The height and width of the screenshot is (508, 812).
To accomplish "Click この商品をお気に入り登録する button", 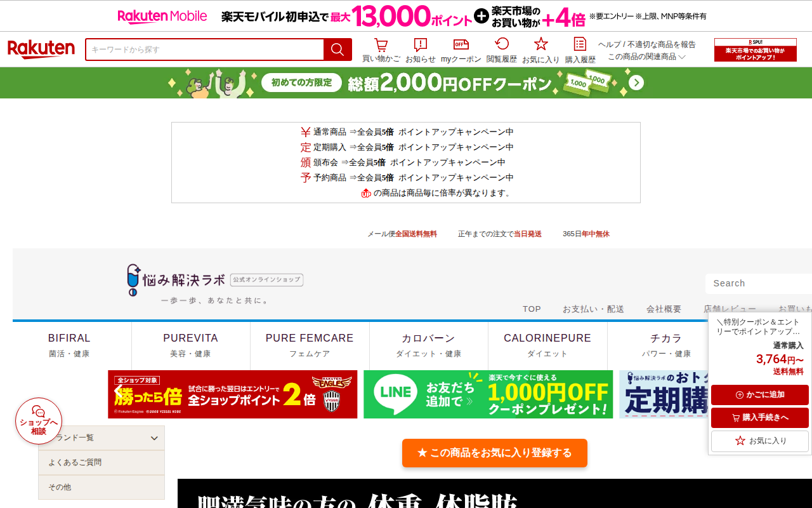I will coord(495,453).
